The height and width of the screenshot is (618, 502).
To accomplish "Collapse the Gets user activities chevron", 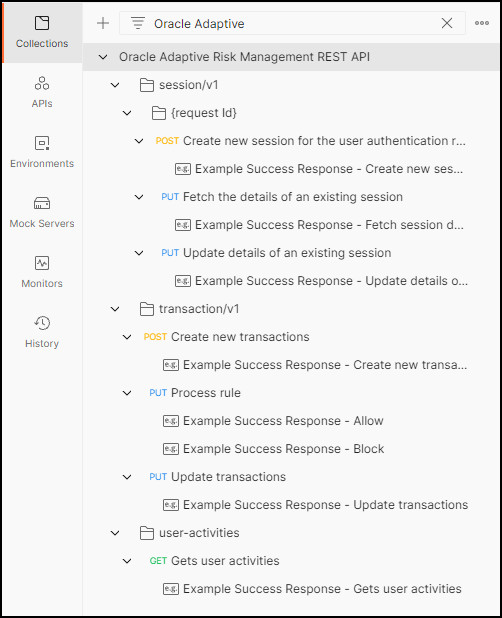I will (127, 561).
